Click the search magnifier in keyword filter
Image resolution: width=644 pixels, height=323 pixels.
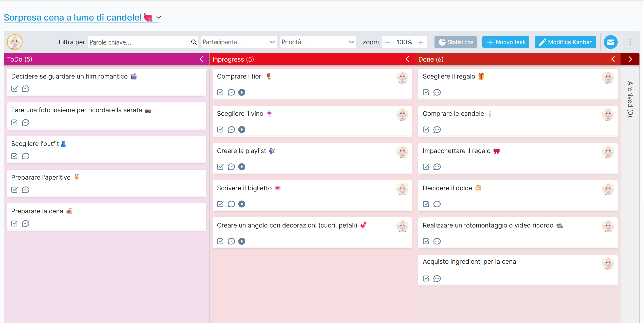pos(194,42)
